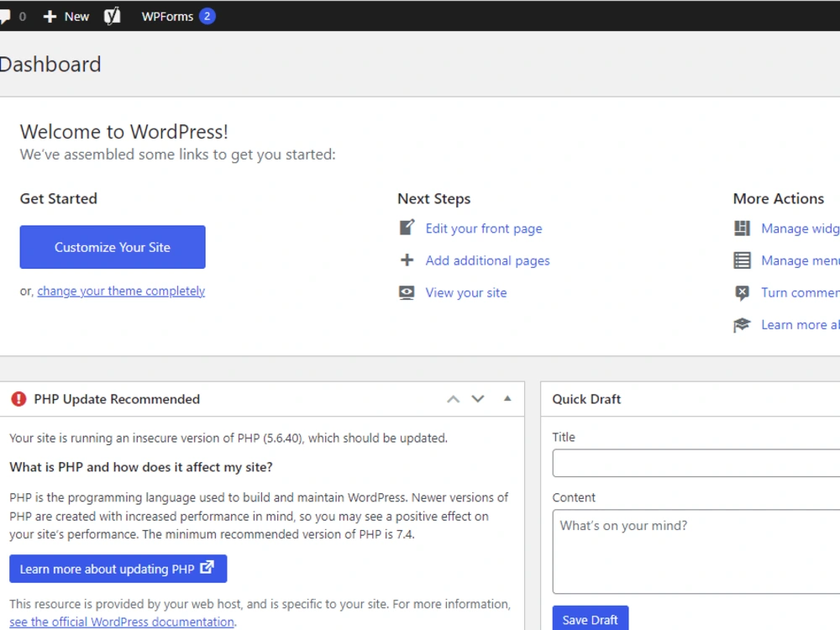Image resolution: width=840 pixels, height=630 pixels.
Task: Click the Customize Your Site button
Action: click(113, 247)
